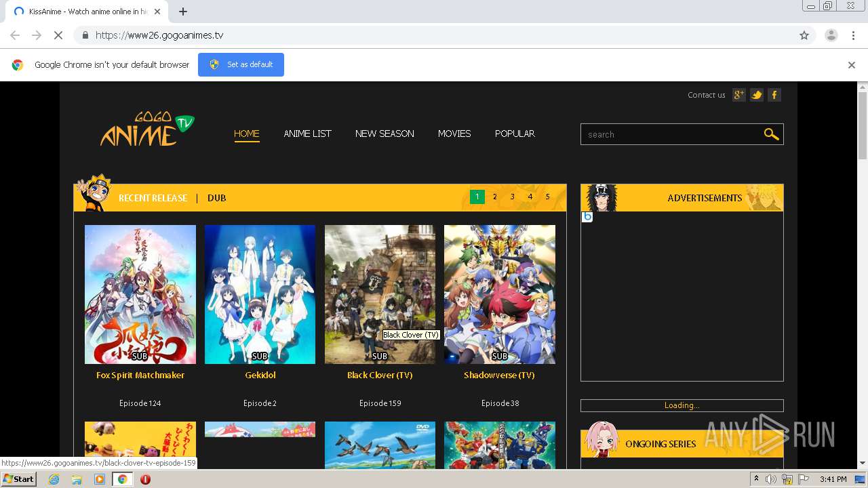Viewport: 868px width, 488px height.
Task: Click the taskbar clock 3:41 PM
Action: [833, 479]
